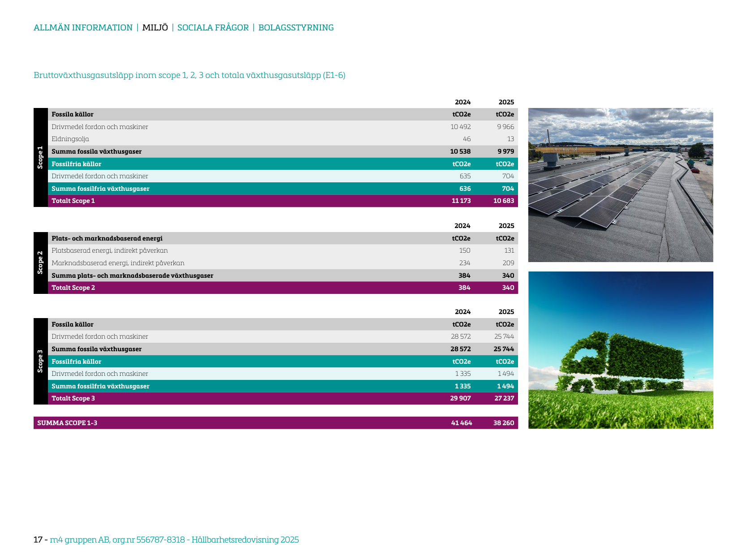Click the green grass truck image
This screenshot has width=747, height=560.
click(x=621, y=350)
